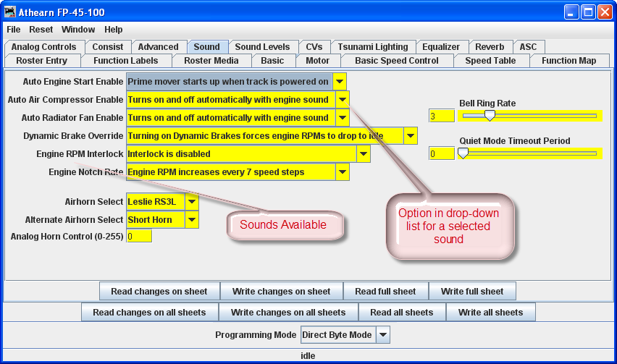
Task: Expand the Auto Air Compressor Enable dropdown
Action: (343, 100)
